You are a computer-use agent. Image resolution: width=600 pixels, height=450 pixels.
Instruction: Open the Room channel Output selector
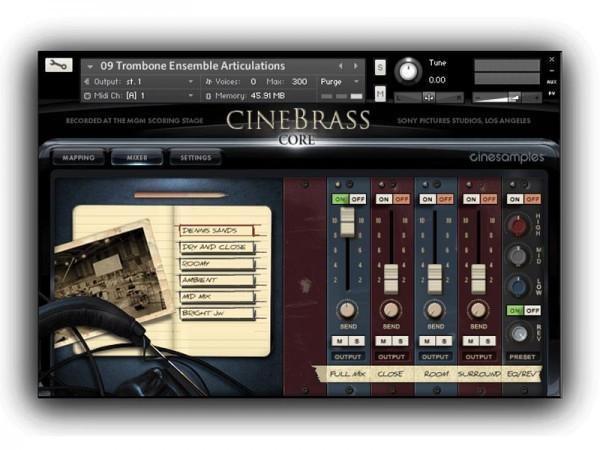click(435, 357)
